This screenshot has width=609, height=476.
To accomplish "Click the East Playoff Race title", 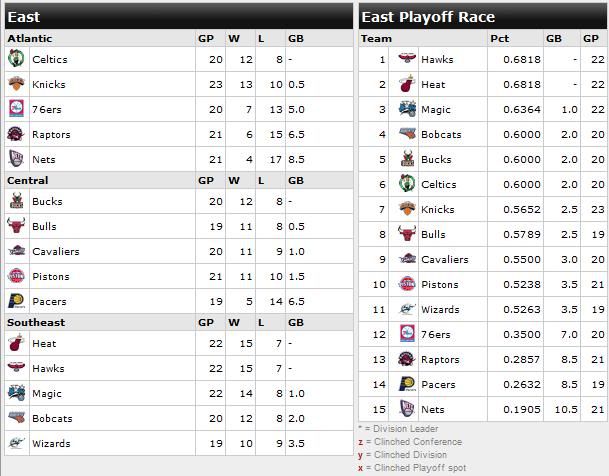I will (428, 17).
